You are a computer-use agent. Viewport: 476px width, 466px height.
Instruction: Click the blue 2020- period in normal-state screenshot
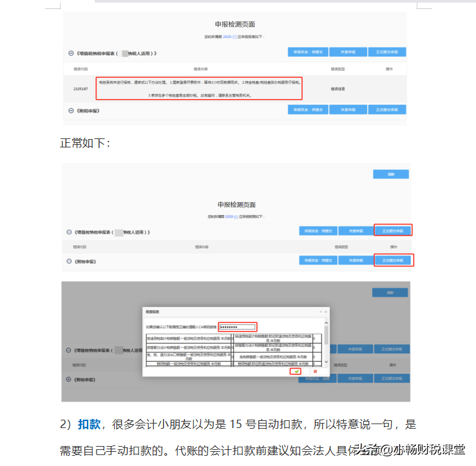point(229,217)
